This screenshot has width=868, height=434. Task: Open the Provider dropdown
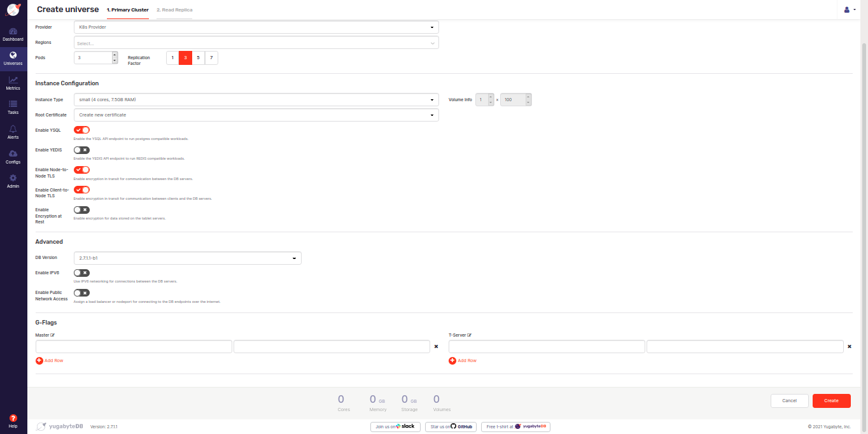(x=256, y=27)
